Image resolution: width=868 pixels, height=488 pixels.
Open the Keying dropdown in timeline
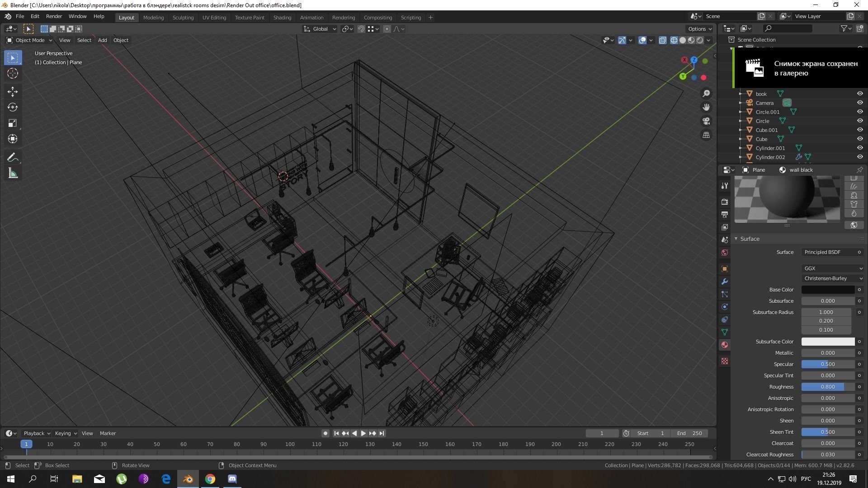(x=66, y=433)
